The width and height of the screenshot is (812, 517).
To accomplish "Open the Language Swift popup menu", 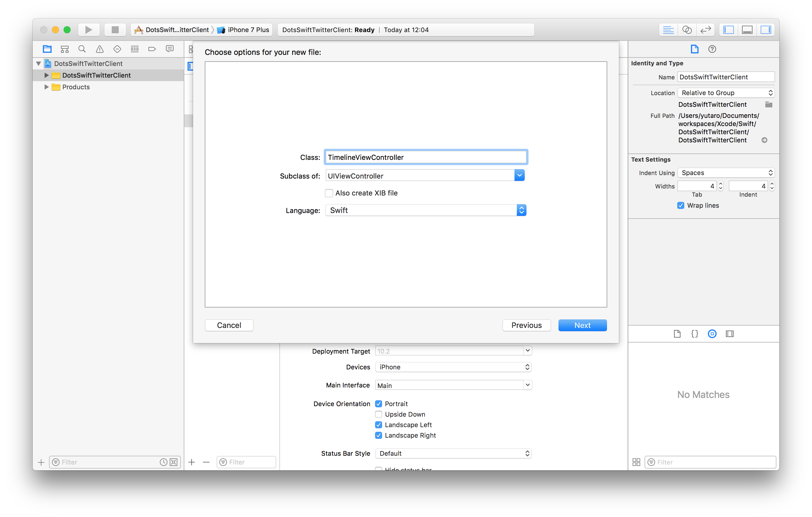I will pos(426,210).
